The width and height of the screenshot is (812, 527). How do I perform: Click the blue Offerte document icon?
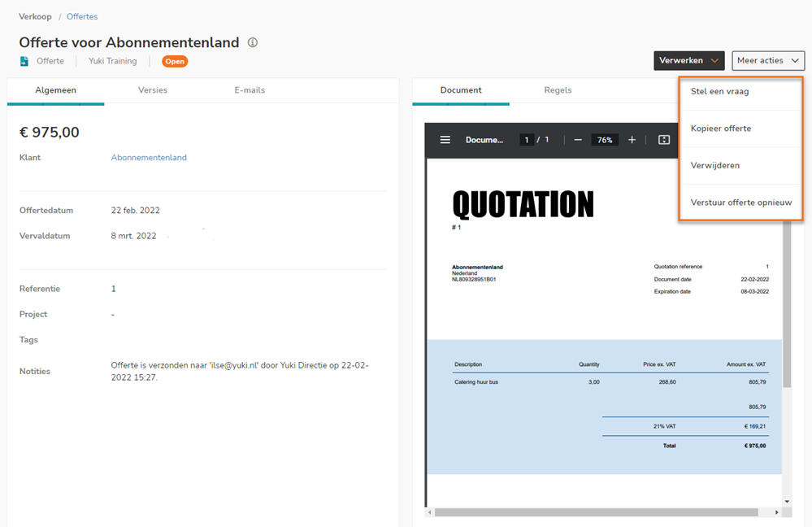click(24, 61)
